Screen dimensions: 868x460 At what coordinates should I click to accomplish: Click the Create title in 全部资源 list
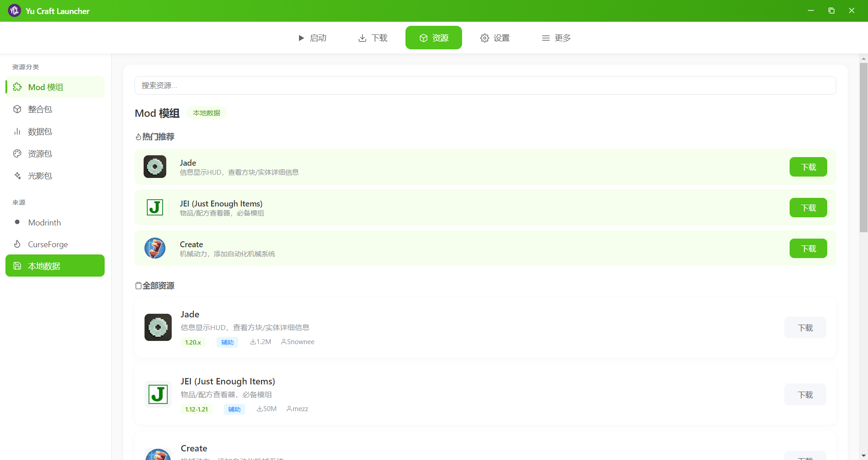pos(194,448)
